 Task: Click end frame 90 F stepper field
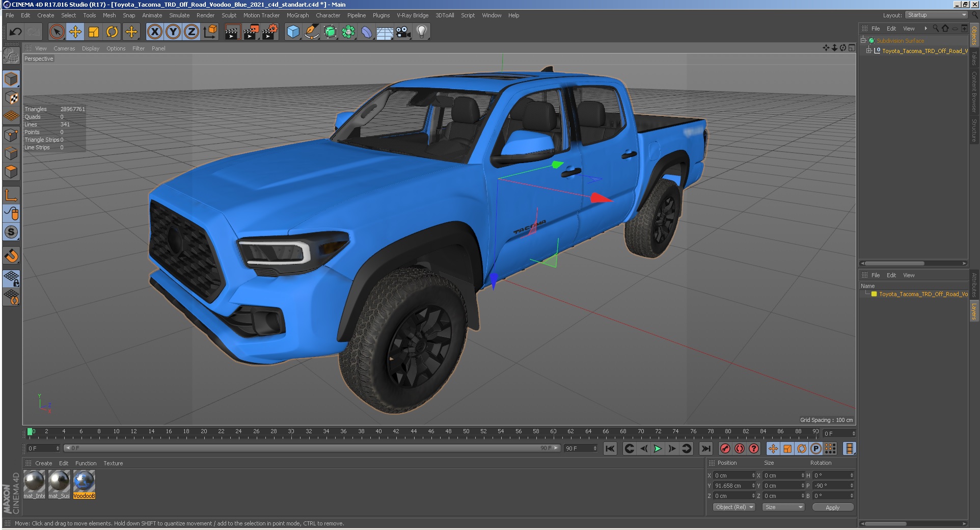tap(580, 448)
